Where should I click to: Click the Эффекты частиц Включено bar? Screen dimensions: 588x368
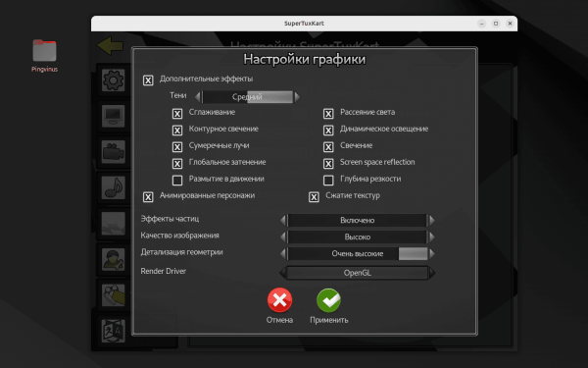click(358, 221)
